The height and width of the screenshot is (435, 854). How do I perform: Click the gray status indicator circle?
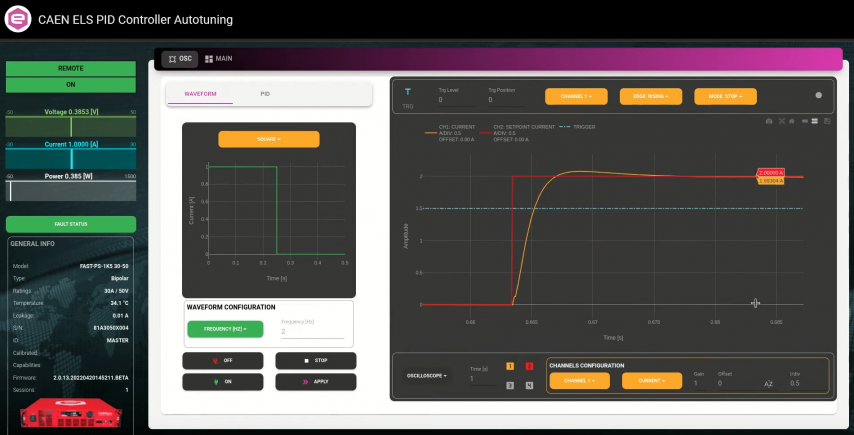(x=818, y=96)
